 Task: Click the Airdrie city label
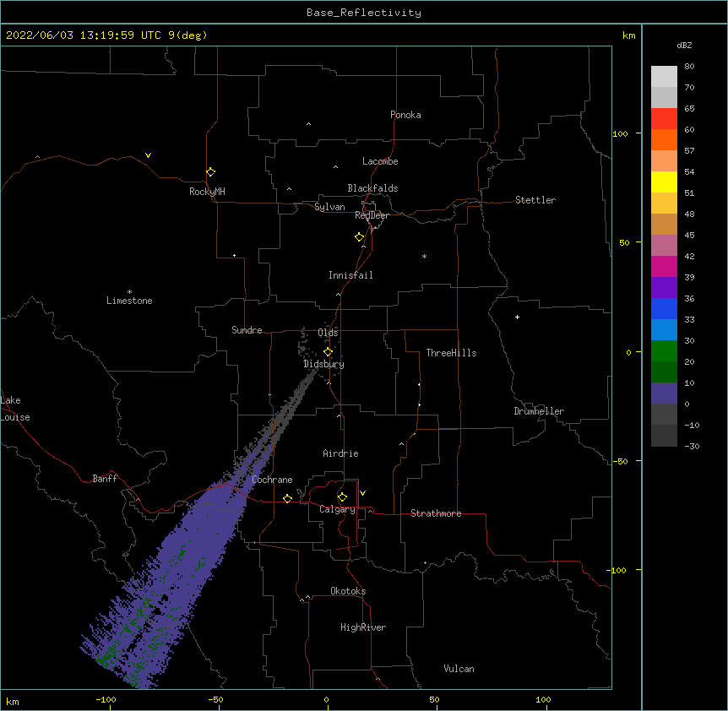click(341, 453)
